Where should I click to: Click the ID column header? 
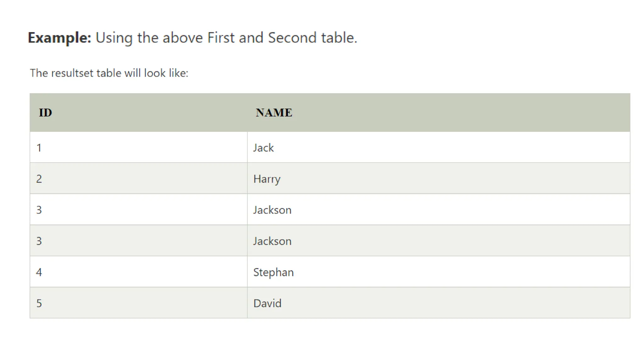tap(45, 112)
